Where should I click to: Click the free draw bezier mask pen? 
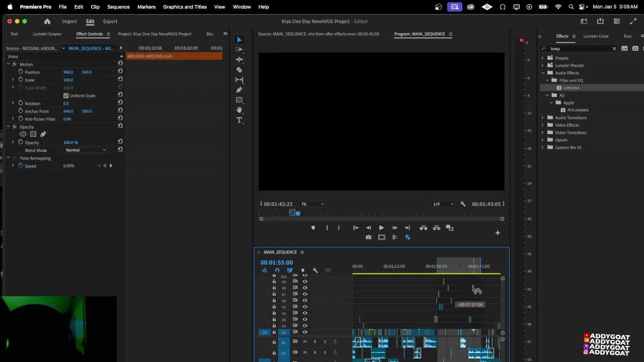[43, 134]
